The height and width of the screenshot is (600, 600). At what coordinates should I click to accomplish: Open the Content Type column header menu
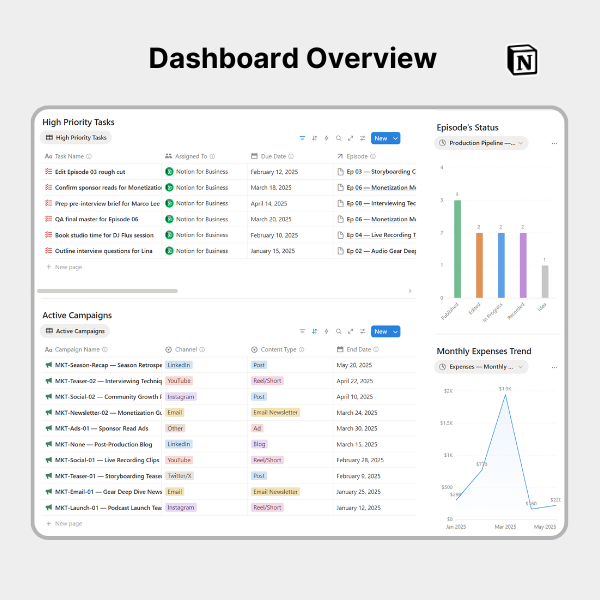click(x=278, y=350)
